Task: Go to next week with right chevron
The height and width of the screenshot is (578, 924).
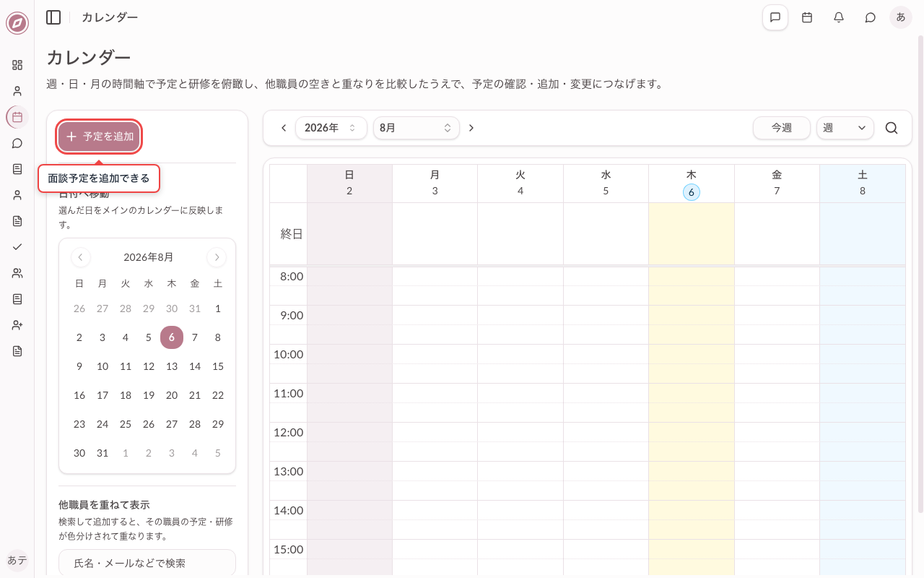Action: 471,128
